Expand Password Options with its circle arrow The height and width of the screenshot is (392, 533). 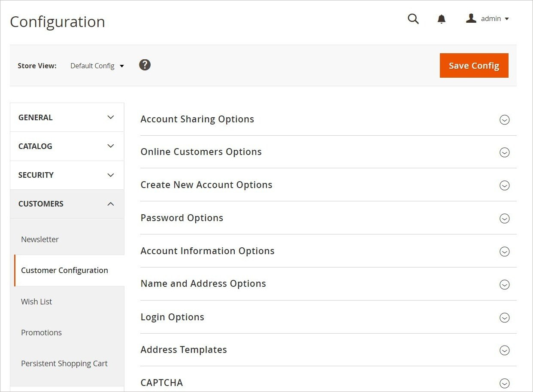coord(504,219)
